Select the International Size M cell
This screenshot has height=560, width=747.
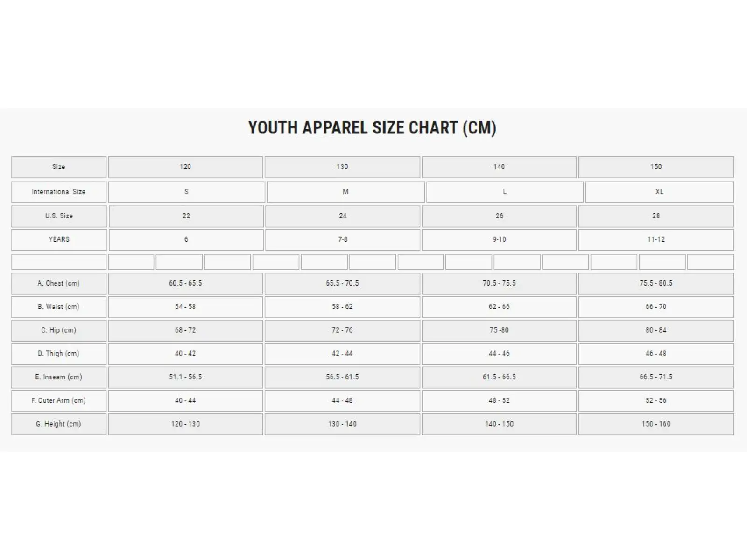click(345, 192)
